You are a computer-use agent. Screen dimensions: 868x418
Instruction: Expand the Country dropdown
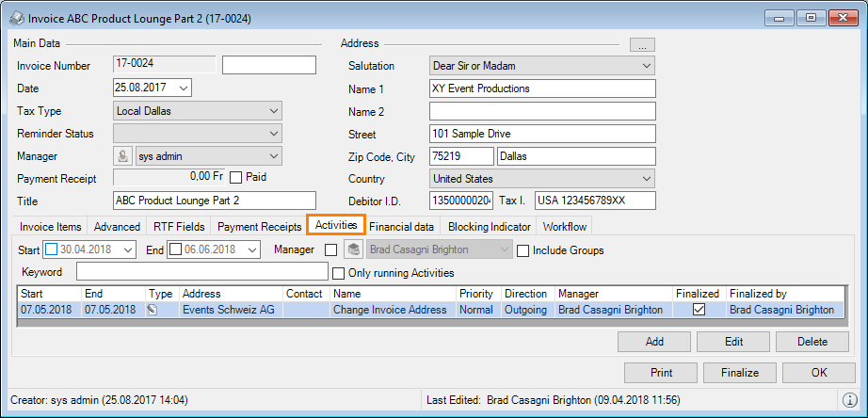pos(646,178)
